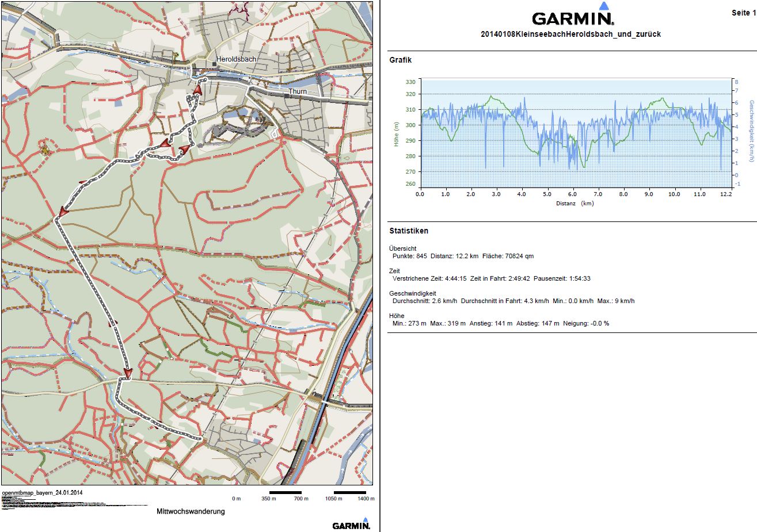Image resolution: width=757 pixels, height=532 pixels.
Task: Click the Grafik section heading
Action: [x=401, y=60]
